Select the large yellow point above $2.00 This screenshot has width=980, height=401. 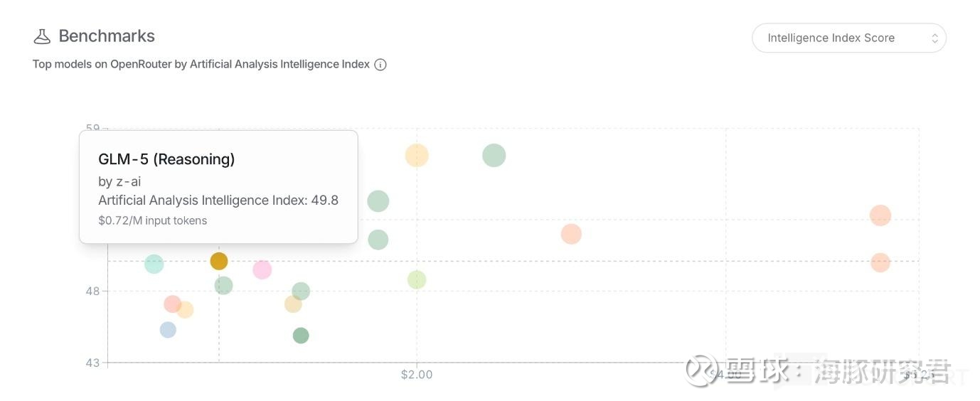(417, 155)
